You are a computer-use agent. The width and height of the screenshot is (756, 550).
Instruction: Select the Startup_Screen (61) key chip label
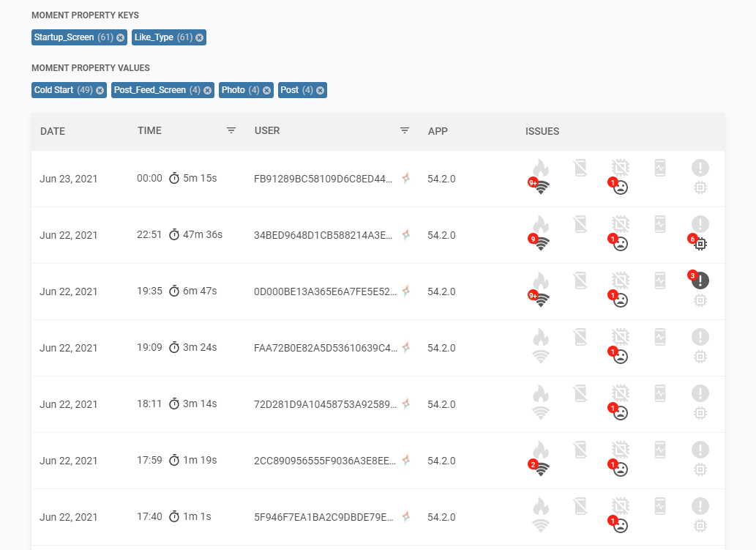click(x=73, y=37)
